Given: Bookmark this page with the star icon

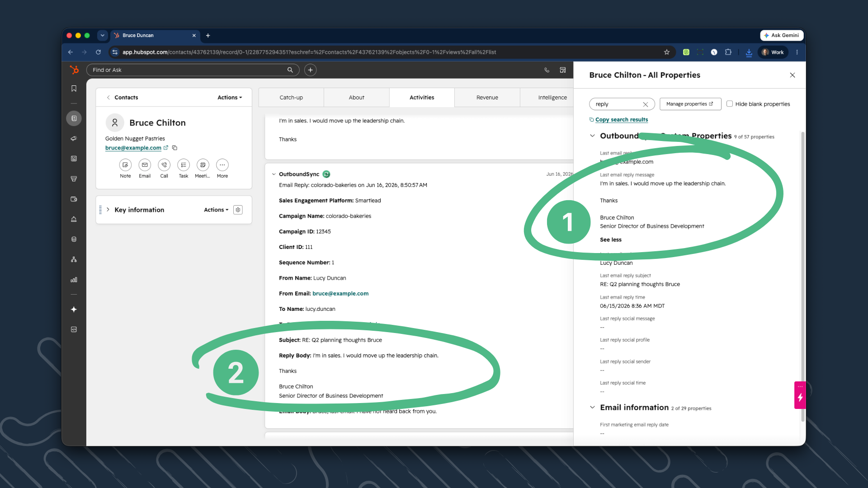Looking at the screenshot, I should point(667,52).
